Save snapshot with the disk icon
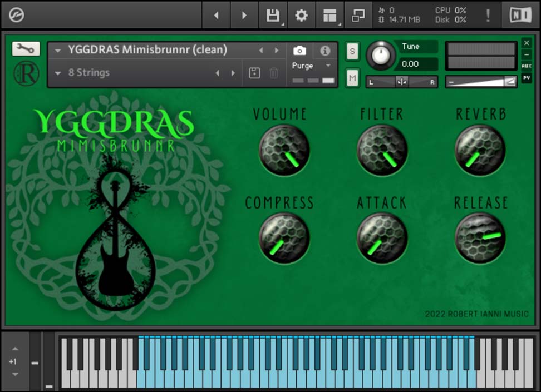 [x=254, y=73]
